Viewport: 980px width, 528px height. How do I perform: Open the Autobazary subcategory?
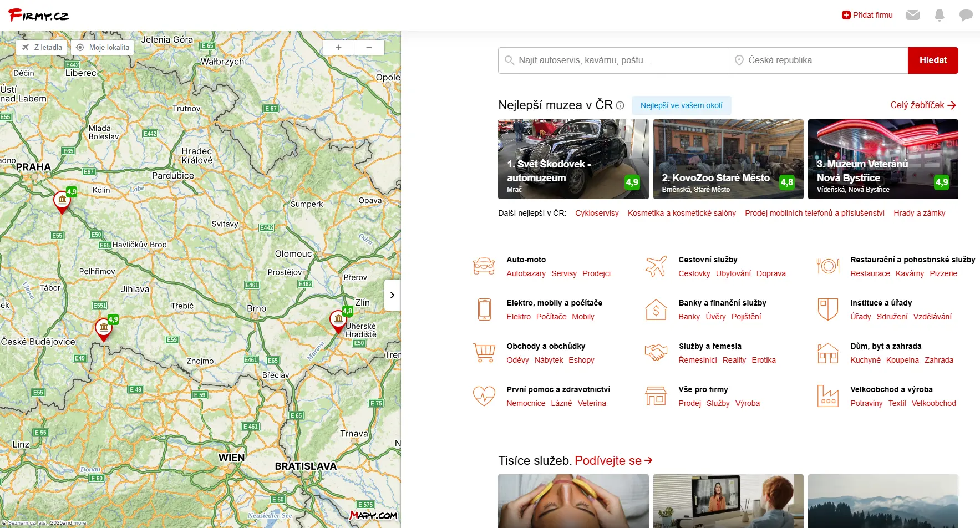[x=526, y=273]
